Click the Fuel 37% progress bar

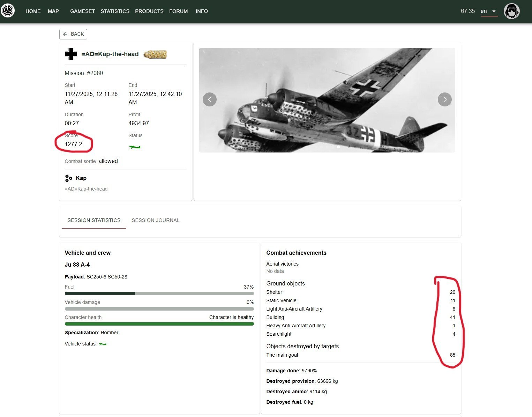coord(159,293)
